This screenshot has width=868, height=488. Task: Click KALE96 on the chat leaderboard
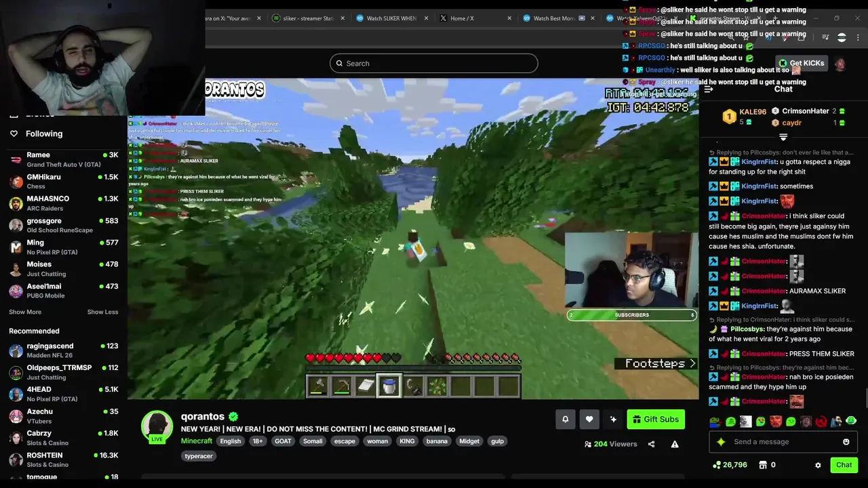(x=753, y=112)
